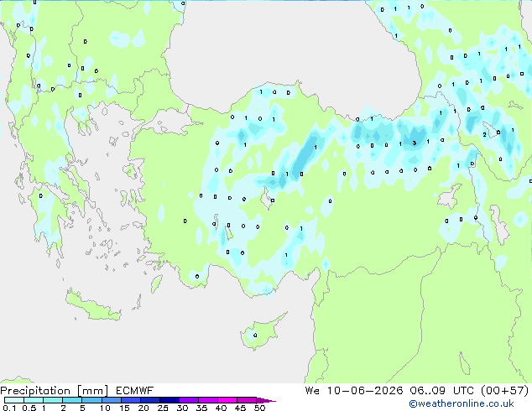The image size is (532, 411).
Task: Click legend label '50'
Action: (259, 408)
